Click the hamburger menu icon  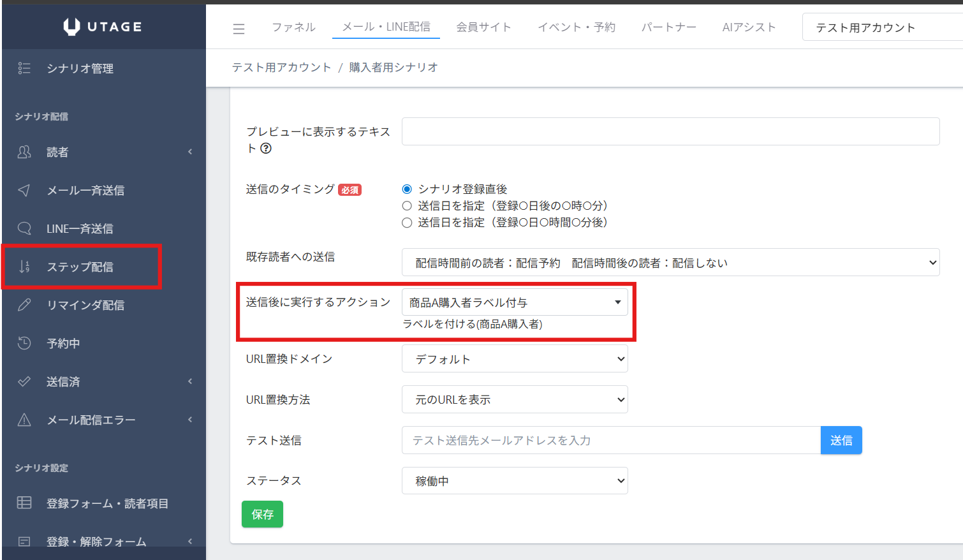click(x=239, y=29)
